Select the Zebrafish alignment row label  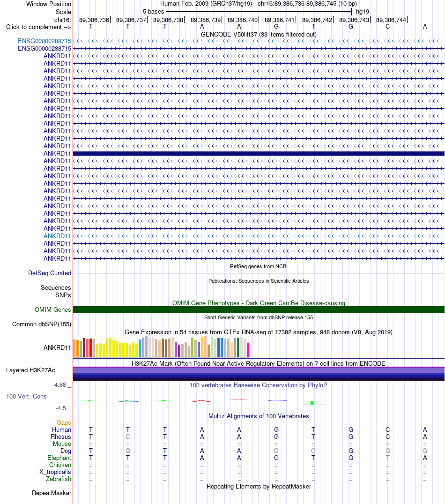(59, 479)
